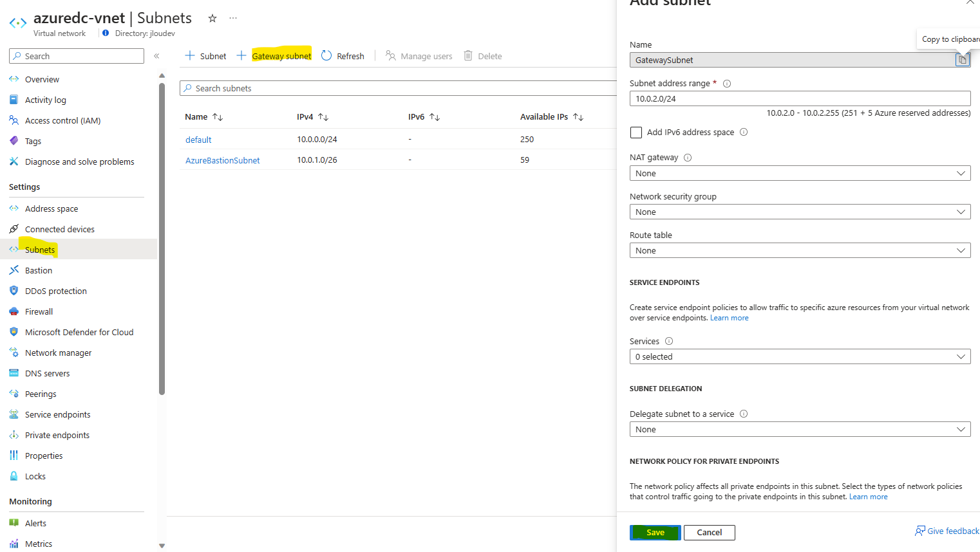Click the Diagnose and solve problems icon
980x552 pixels.
click(x=14, y=161)
